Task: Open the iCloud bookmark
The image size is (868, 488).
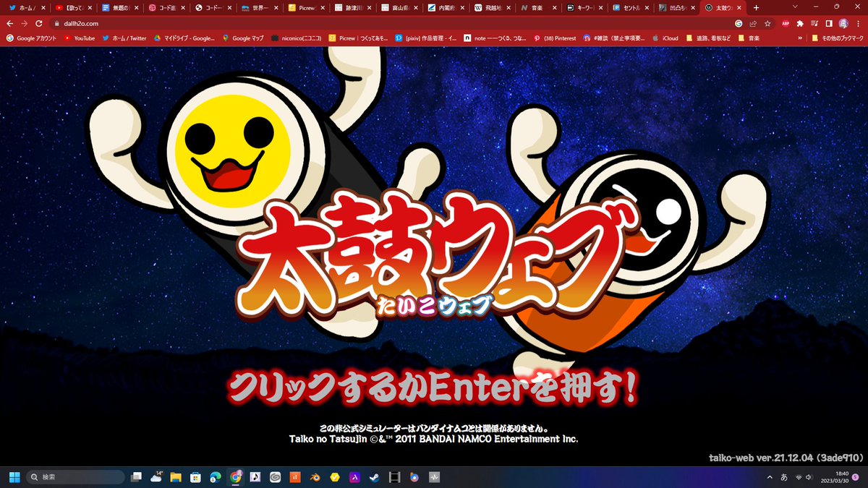Action: (x=665, y=38)
